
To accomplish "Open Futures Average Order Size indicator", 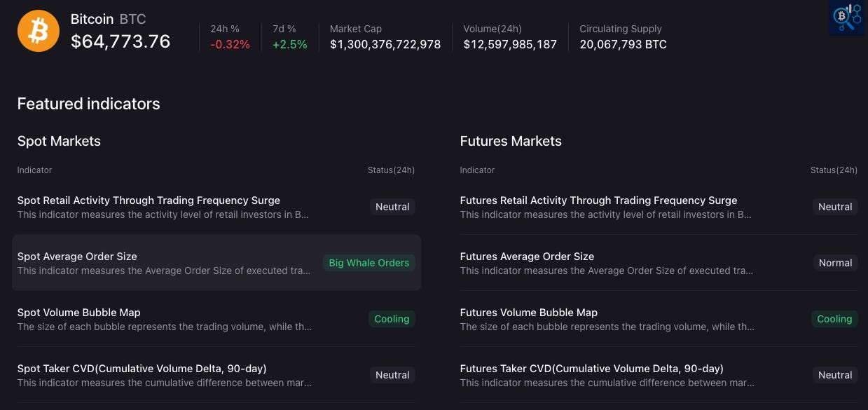I will coord(527,257).
